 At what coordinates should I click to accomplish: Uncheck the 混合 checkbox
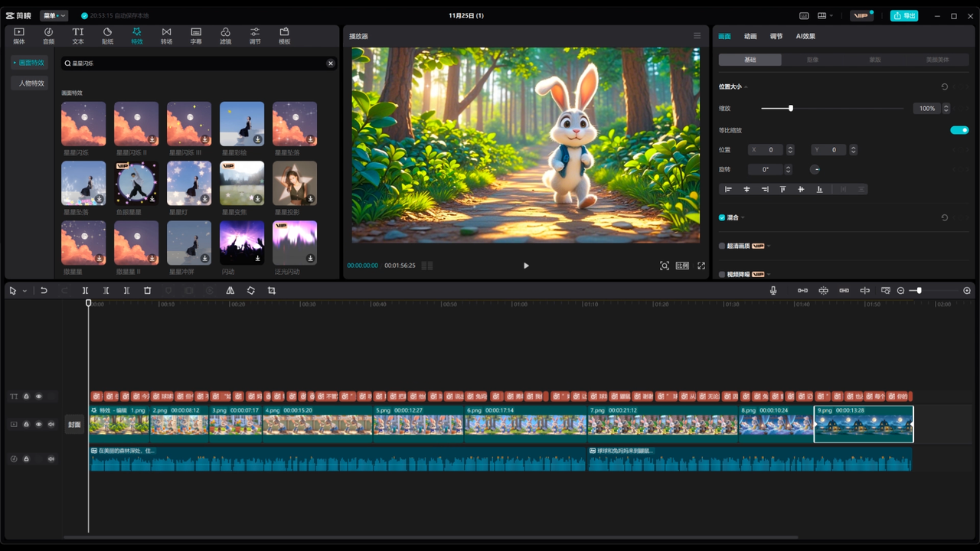coord(722,217)
